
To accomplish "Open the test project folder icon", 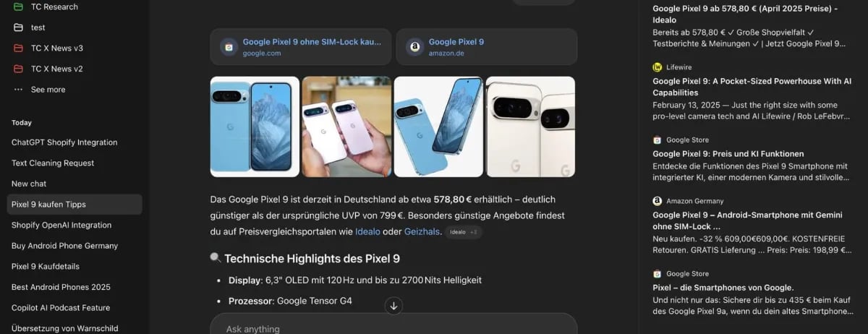I will 19,27.
